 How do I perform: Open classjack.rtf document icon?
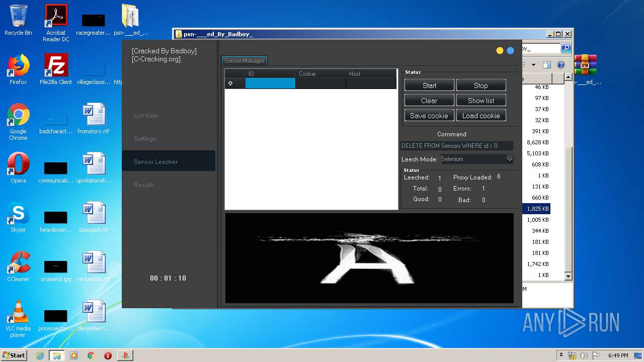[x=94, y=217]
